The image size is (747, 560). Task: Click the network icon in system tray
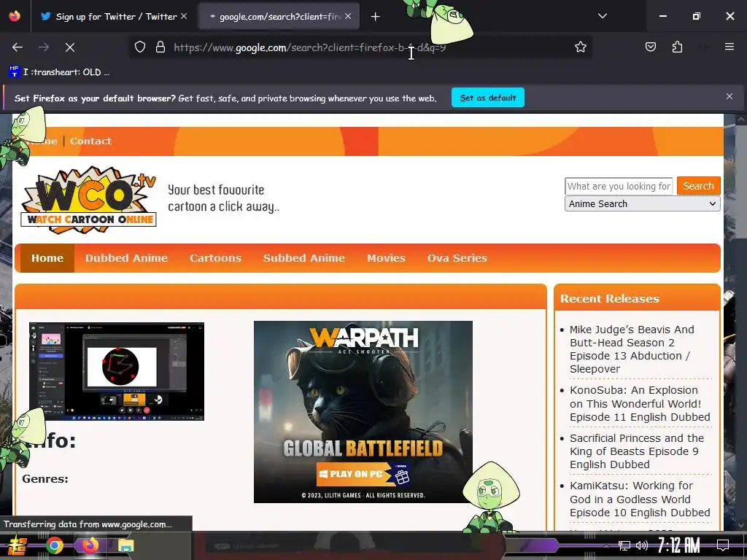[x=624, y=545]
